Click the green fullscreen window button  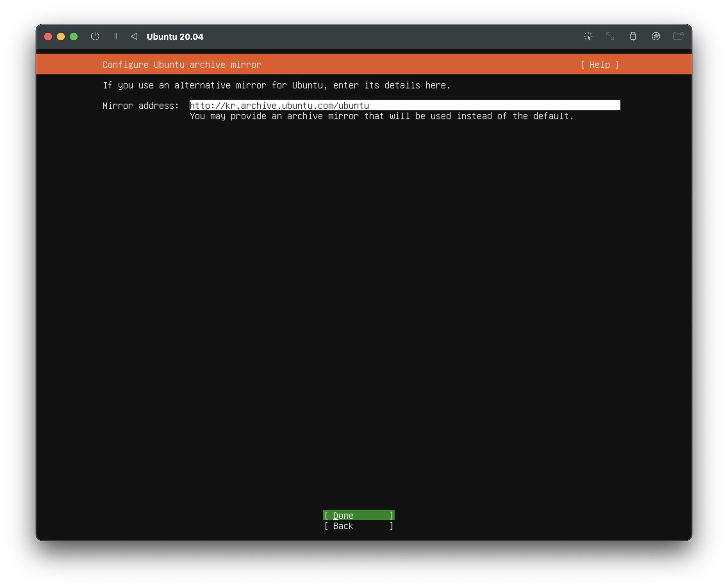[74, 37]
